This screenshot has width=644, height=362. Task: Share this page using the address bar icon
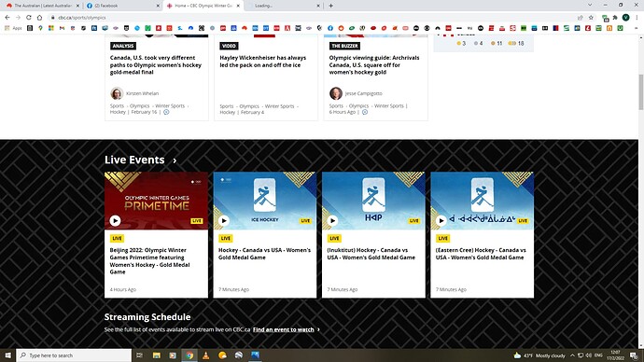[x=580, y=17]
